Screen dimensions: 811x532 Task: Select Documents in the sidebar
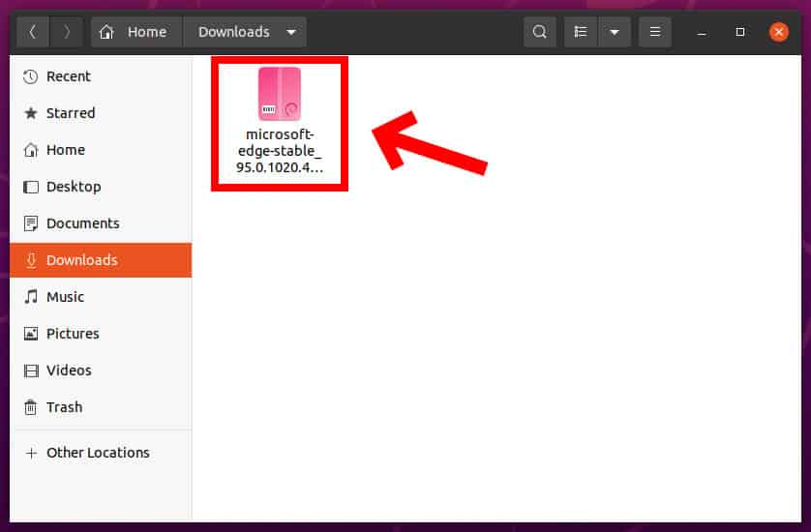point(101,223)
